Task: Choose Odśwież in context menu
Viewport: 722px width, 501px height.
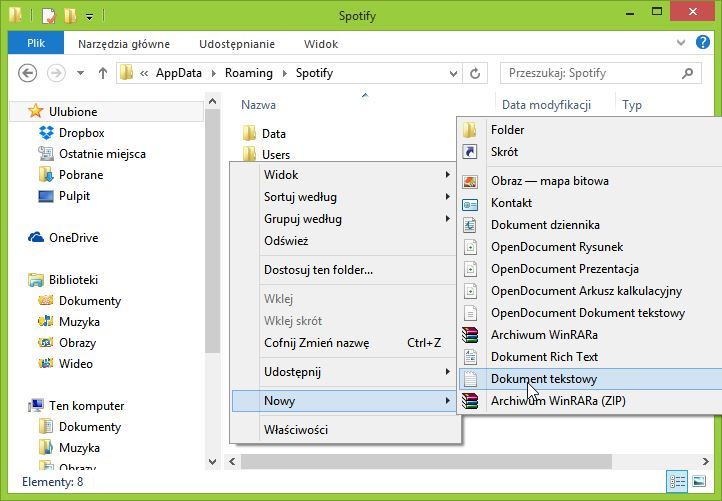Action: pos(344,241)
